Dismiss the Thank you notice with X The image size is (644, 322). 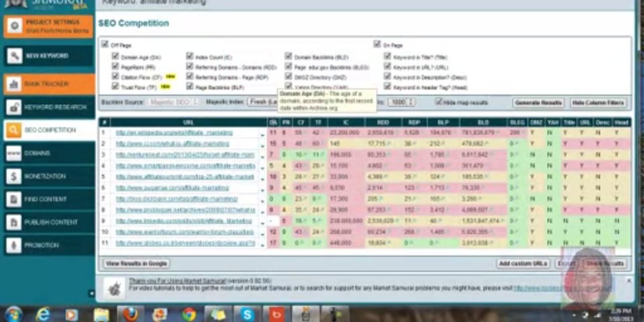[629, 280]
